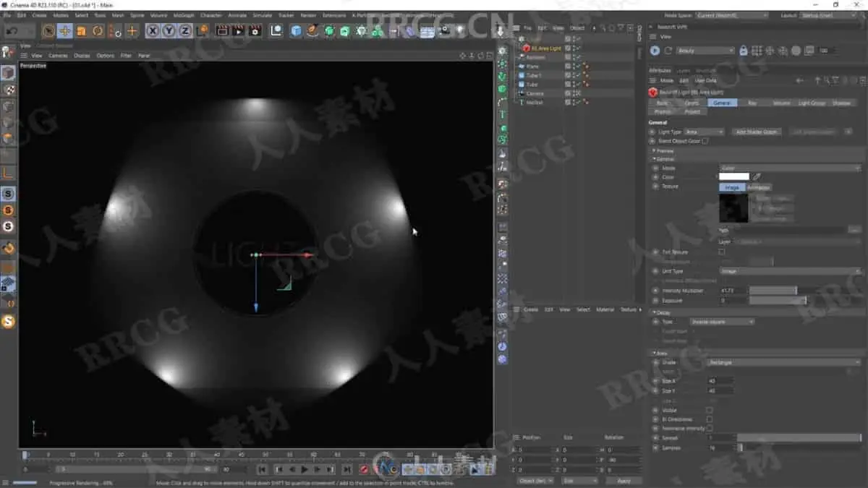Click the first S snap icon in left palette
The height and width of the screenshot is (488, 868).
[x=8, y=194]
